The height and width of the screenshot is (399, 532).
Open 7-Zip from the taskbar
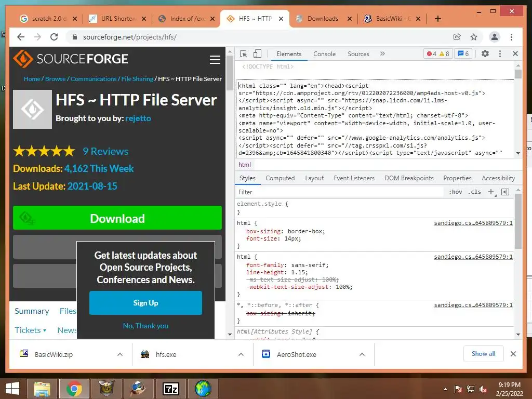coord(170,389)
